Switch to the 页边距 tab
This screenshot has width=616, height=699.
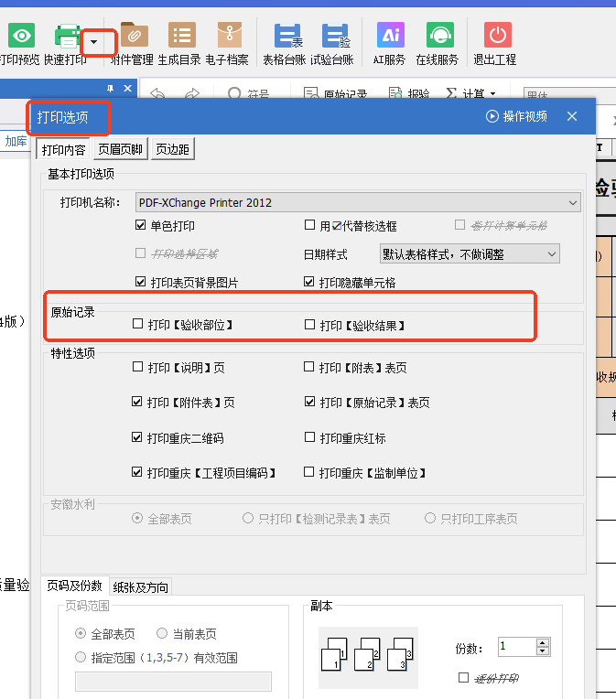[x=173, y=149]
